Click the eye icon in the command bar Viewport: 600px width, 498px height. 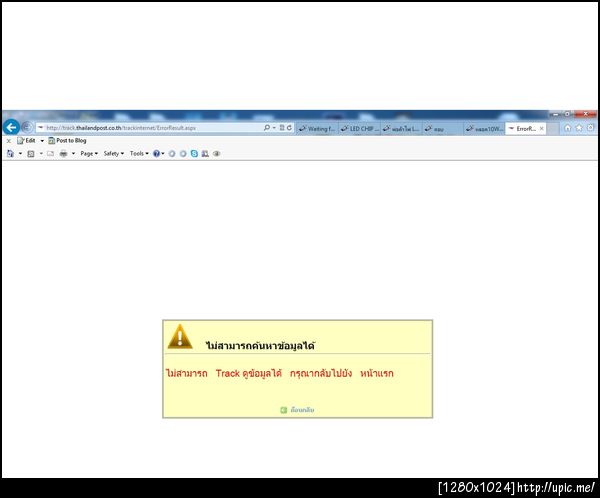click(217, 153)
